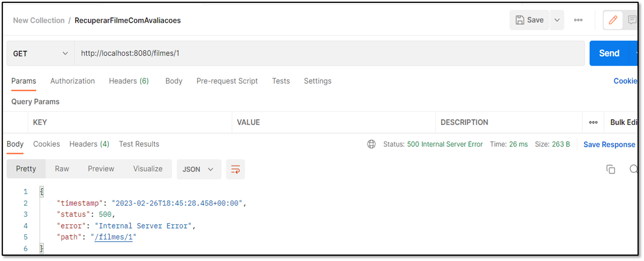The image size is (644, 261).
Task: Open the response Headers (4) tab
Action: [89, 144]
